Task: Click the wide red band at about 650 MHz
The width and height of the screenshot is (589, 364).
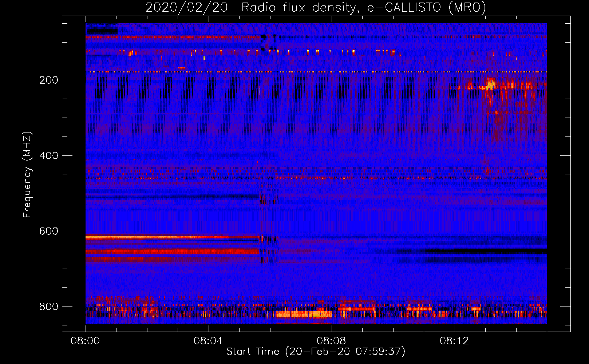Action: pyautogui.click(x=171, y=252)
